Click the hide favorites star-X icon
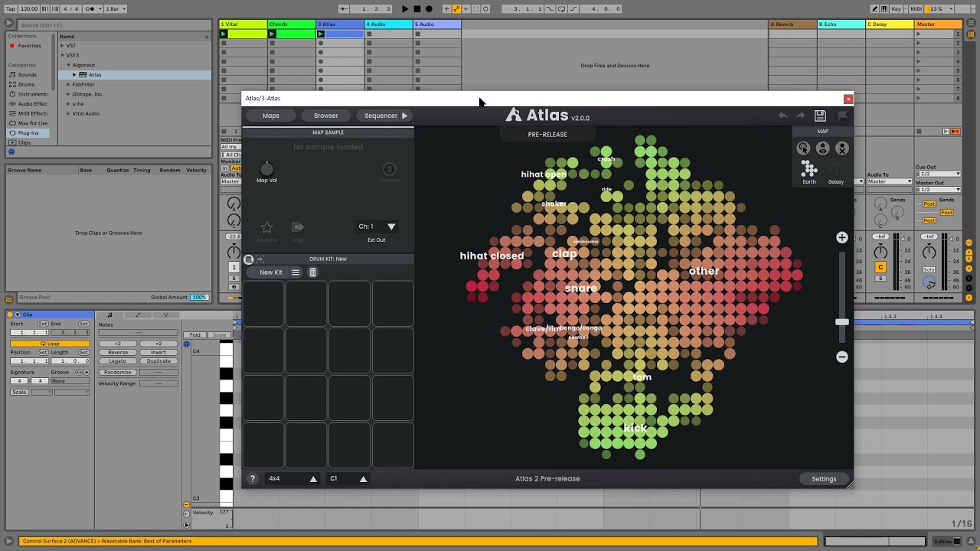The image size is (980, 551). point(842,148)
